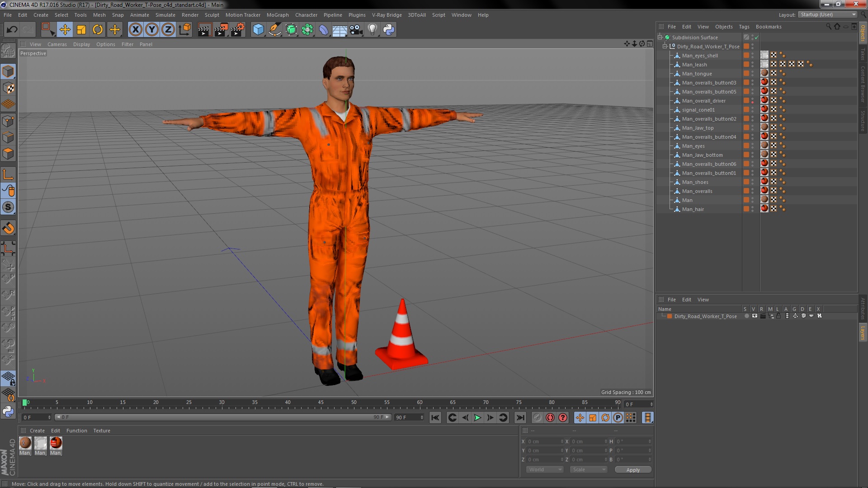
Task: Toggle the X axis lock
Action: pyautogui.click(x=135, y=30)
